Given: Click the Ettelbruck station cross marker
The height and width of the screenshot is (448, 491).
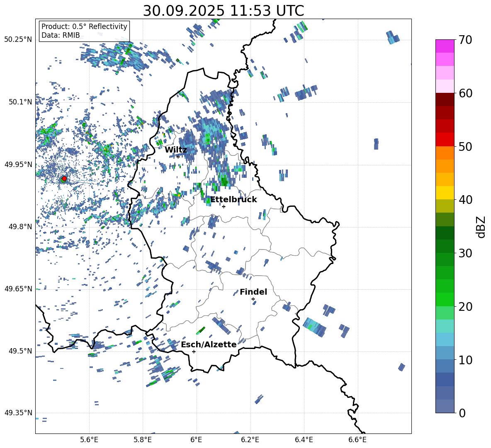Looking at the screenshot, I should [224, 206].
